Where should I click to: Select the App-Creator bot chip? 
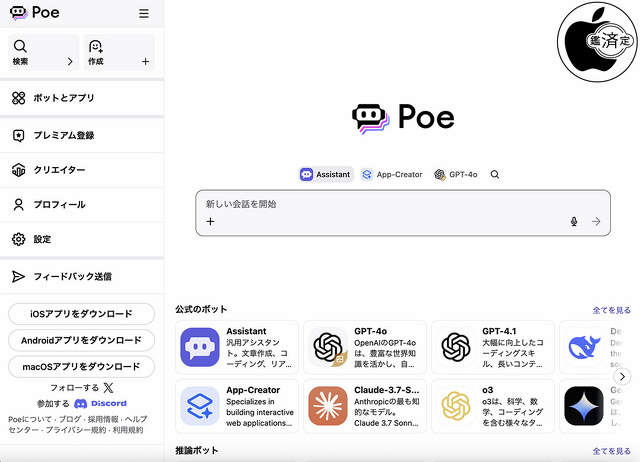[x=392, y=175]
